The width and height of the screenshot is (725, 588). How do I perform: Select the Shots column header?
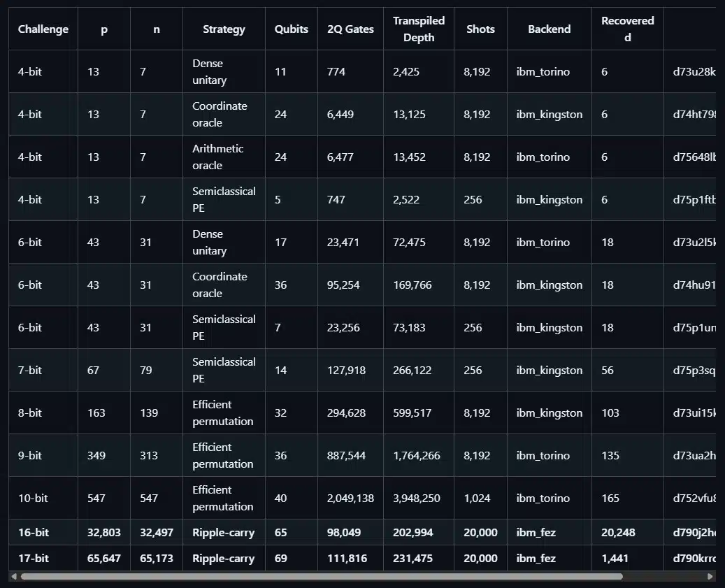click(480, 29)
